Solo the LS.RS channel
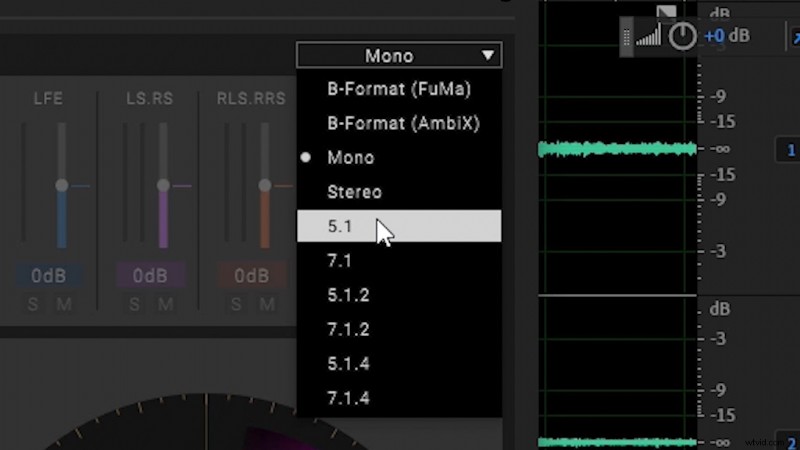800x450 pixels. coord(135,305)
